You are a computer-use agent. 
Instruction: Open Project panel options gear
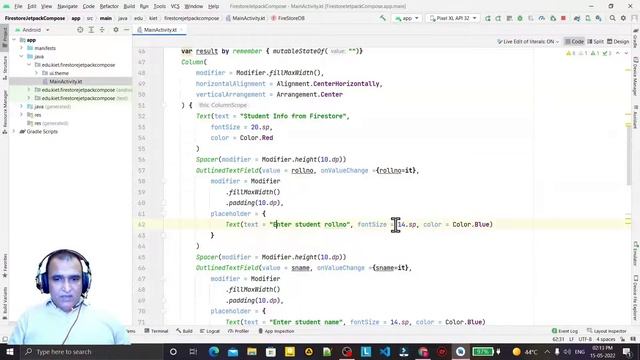[116, 30]
